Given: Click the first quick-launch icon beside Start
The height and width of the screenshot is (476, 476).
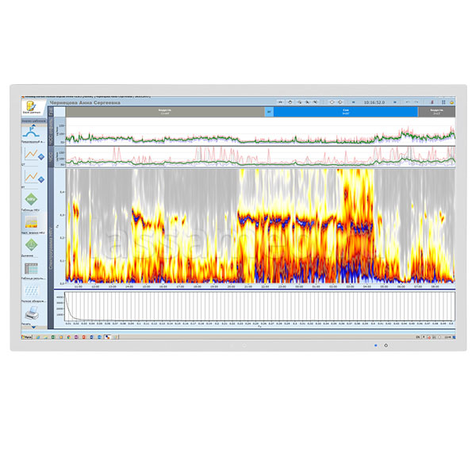Looking at the screenshot, I should point(38,337).
